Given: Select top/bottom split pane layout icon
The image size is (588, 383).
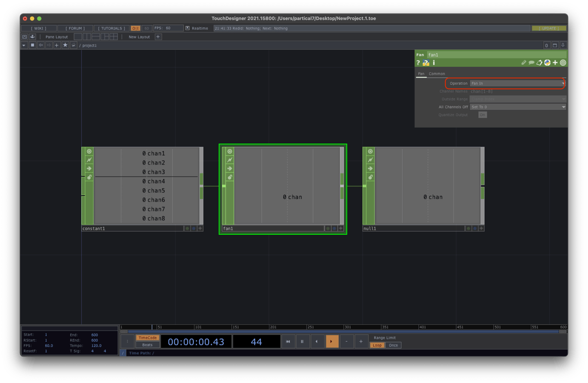Looking at the screenshot, I should 96,37.
